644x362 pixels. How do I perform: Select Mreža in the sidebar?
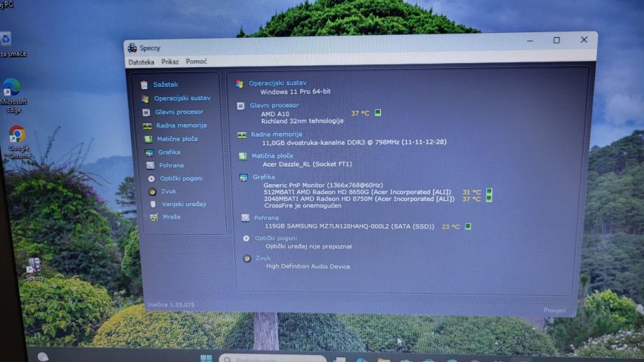(171, 216)
